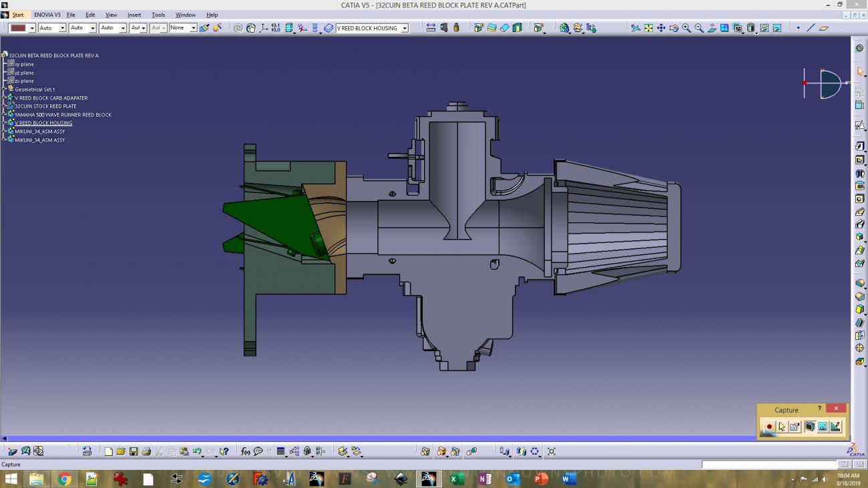Select the Pan view tool

tap(661, 28)
